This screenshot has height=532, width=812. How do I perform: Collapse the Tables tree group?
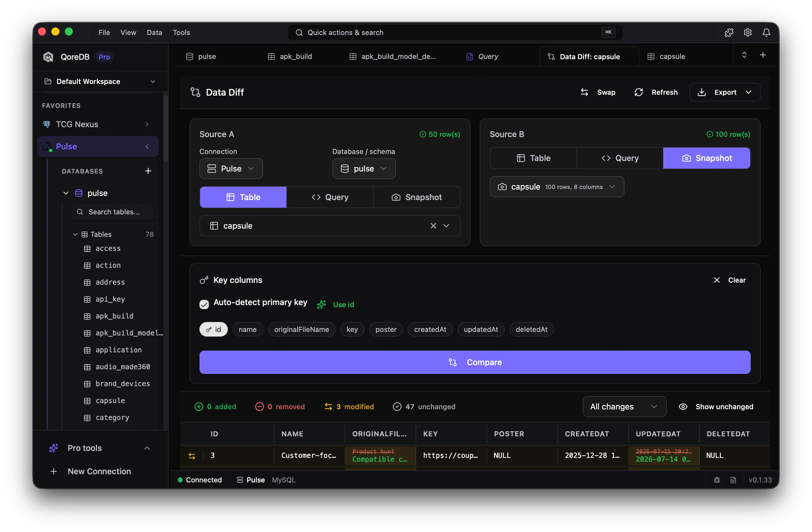click(x=75, y=234)
